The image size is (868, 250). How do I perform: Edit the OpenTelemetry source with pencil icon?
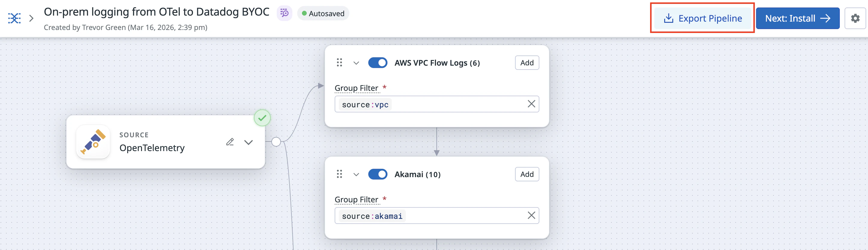[230, 142]
